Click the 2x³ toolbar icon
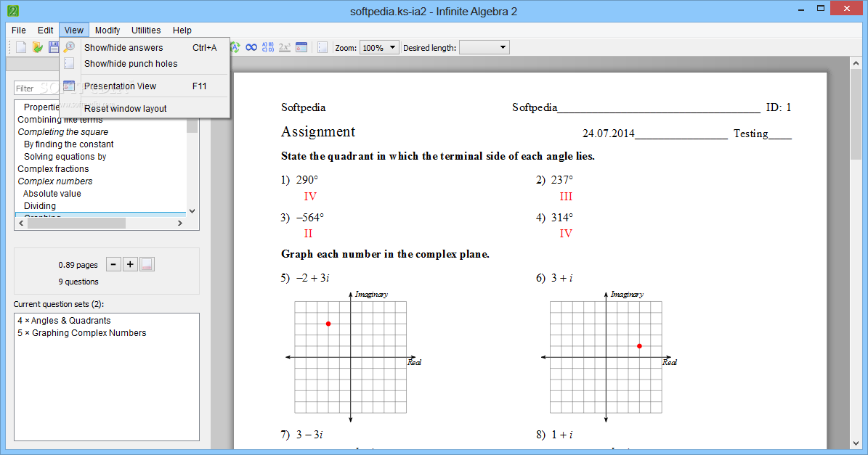 (x=285, y=48)
